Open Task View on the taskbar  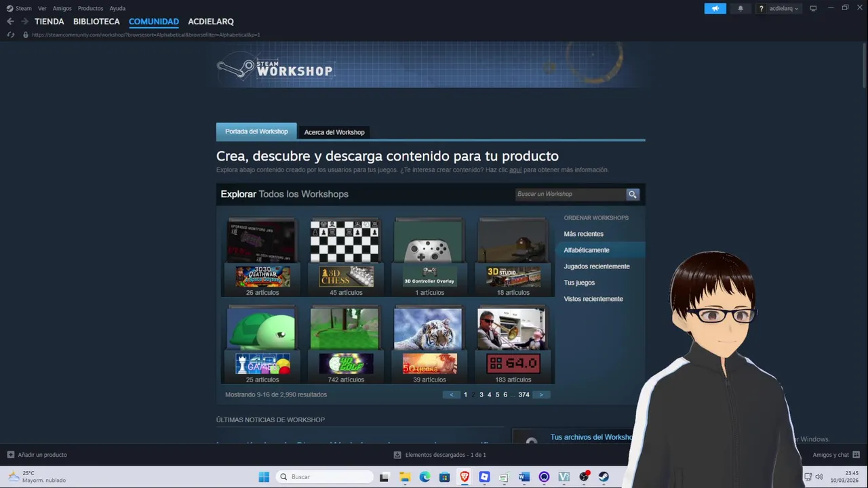(384, 476)
